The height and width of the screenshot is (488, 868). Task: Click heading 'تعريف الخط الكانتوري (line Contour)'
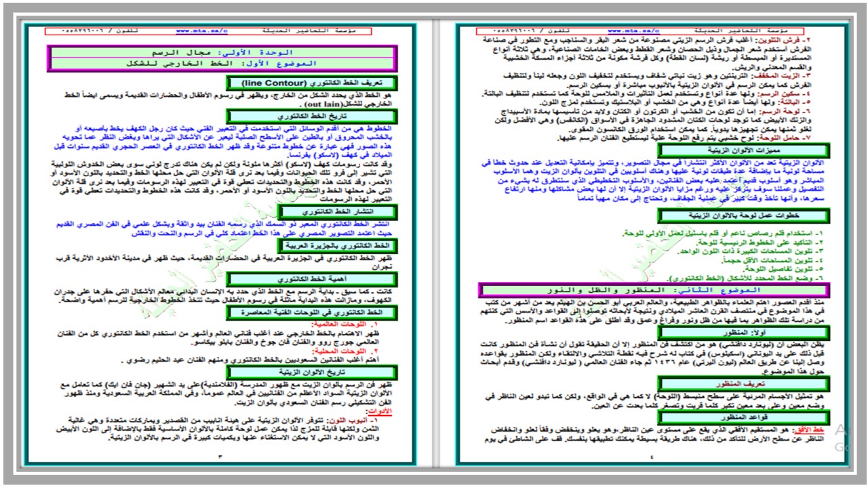[311, 83]
